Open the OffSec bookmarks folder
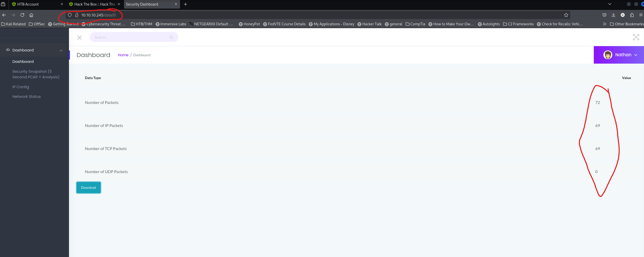Viewport: 644px width, 257px height. click(x=37, y=24)
